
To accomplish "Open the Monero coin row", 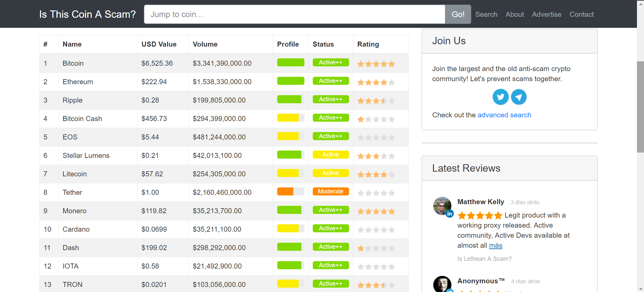I will pyautogui.click(x=224, y=211).
